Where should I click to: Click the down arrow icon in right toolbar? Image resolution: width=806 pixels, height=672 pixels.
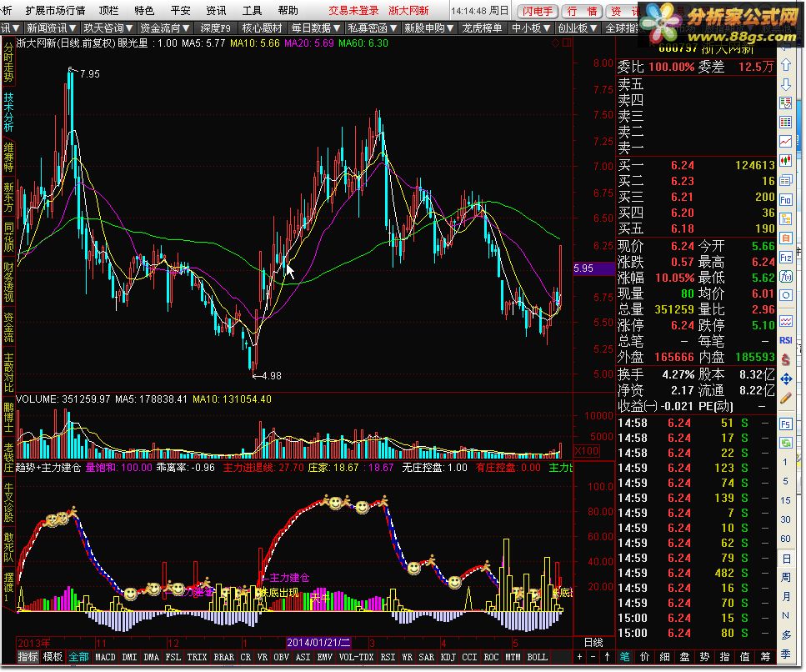785,84
